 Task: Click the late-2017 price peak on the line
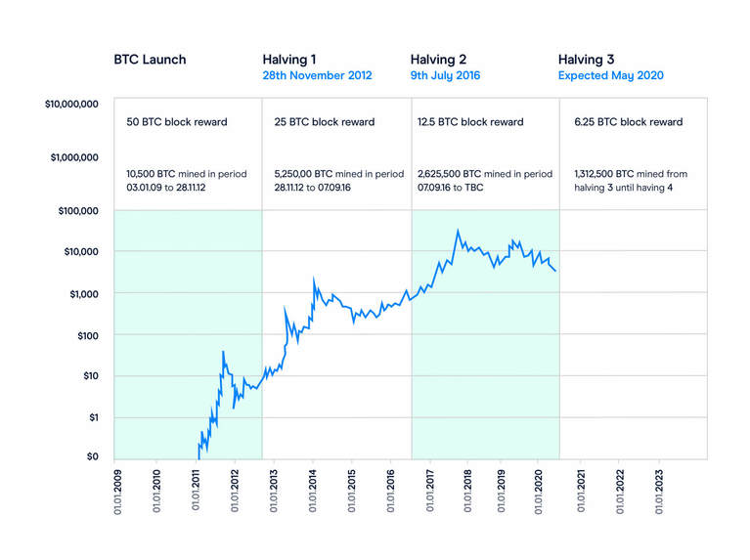[458, 231]
